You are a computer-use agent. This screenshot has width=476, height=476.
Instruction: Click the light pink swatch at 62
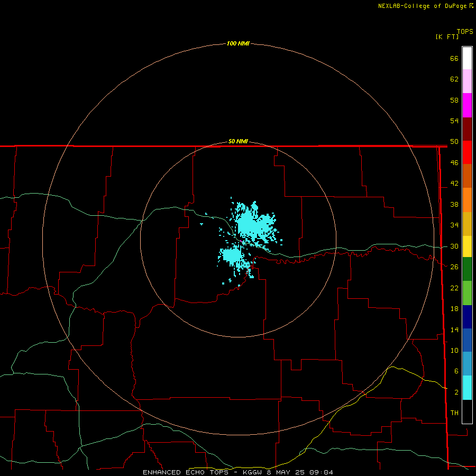[x=467, y=81]
